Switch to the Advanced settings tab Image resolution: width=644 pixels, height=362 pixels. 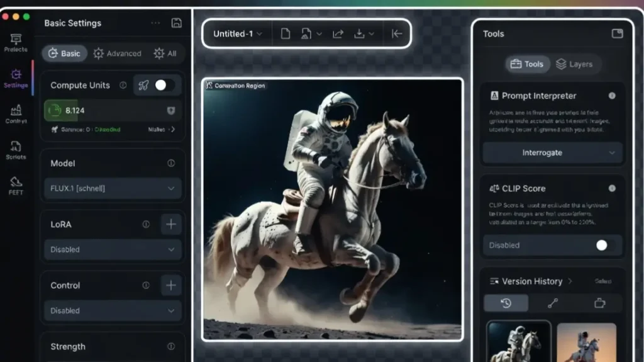point(117,54)
